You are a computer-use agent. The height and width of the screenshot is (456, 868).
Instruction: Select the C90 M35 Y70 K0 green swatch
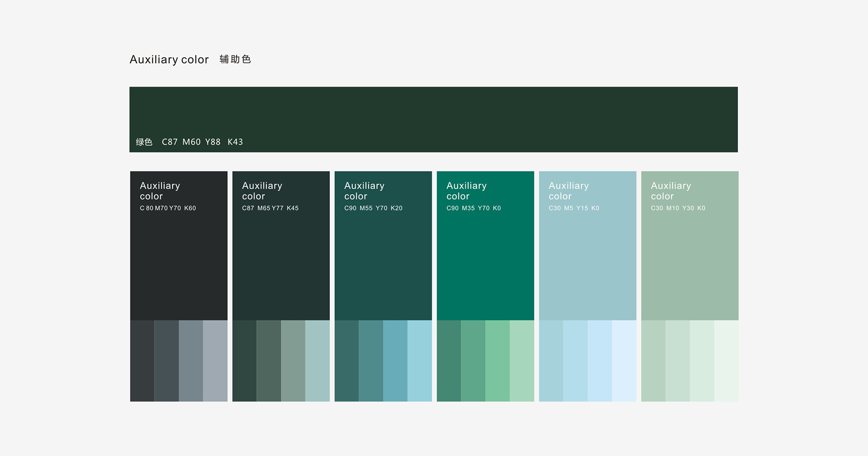(485, 245)
